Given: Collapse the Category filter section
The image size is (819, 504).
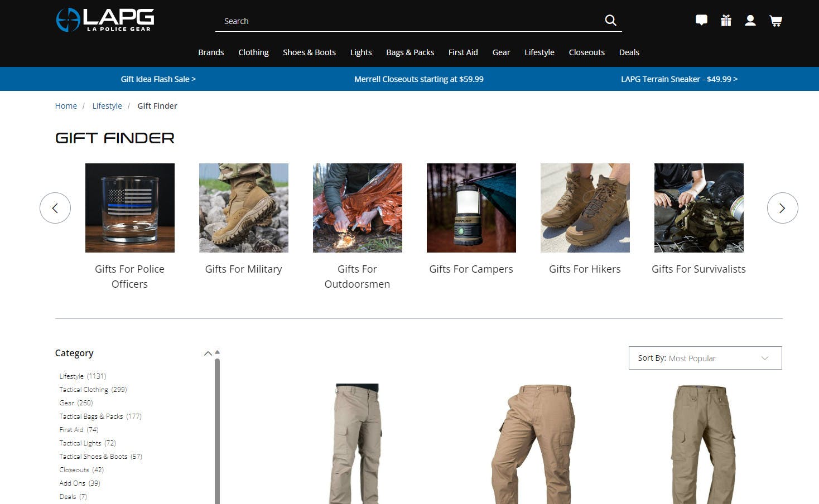Looking at the screenshot, I should tap(208, 353).
